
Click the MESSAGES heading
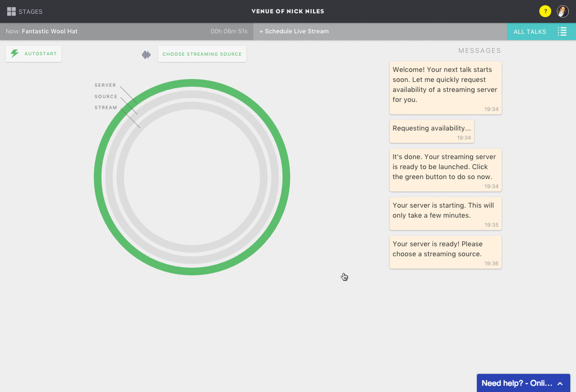click(x=480, y=50)
